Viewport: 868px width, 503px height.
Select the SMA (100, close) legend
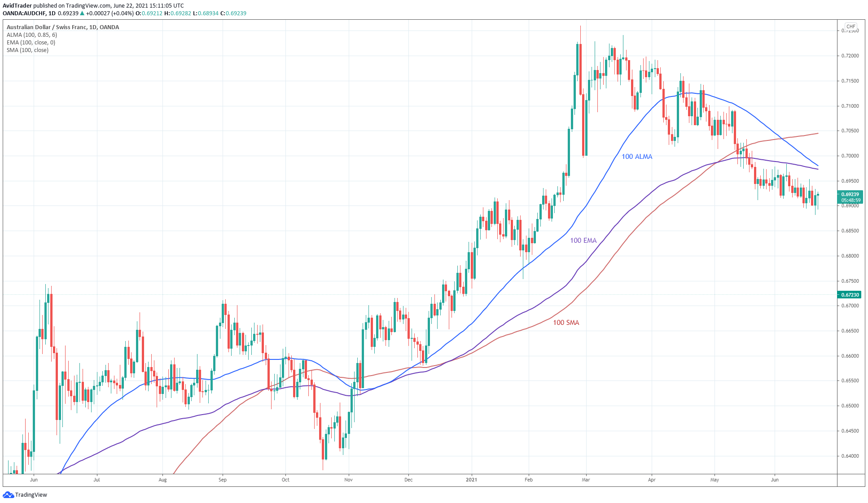point(27,50)
